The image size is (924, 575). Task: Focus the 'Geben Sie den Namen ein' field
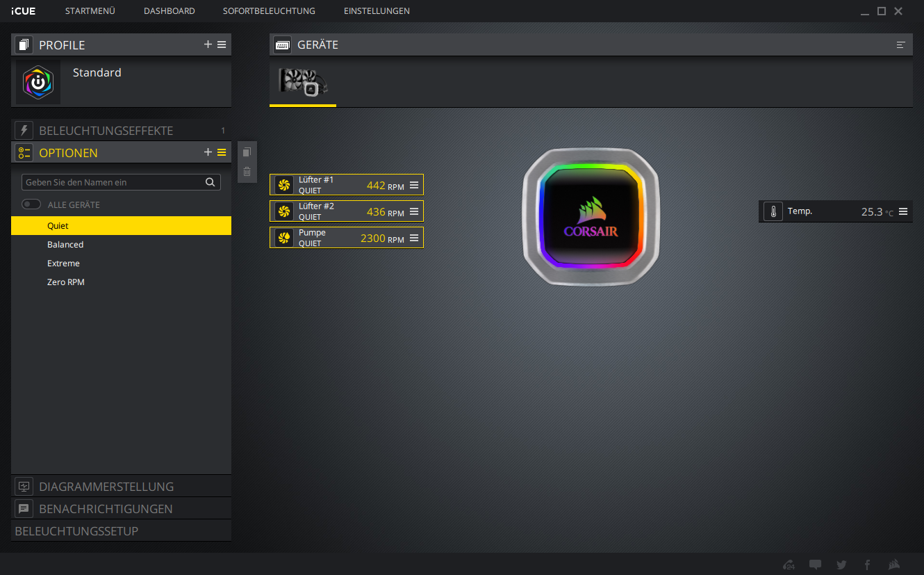coord(121,182)
